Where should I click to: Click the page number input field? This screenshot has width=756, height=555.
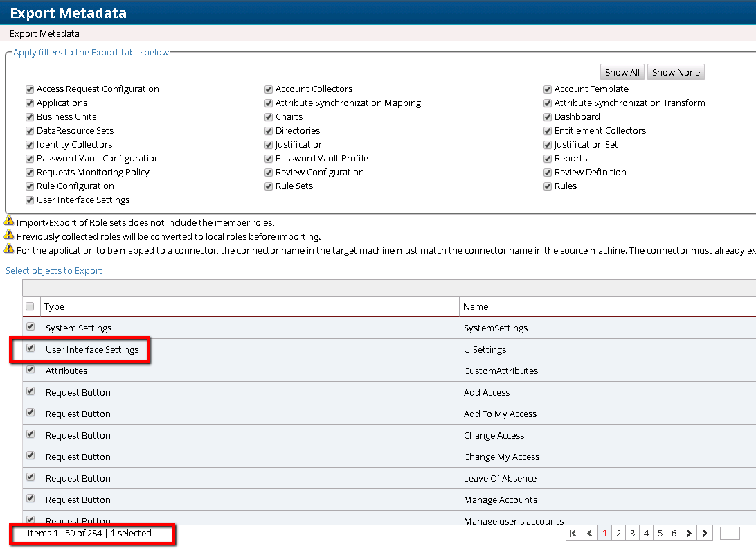pos(730,534)
